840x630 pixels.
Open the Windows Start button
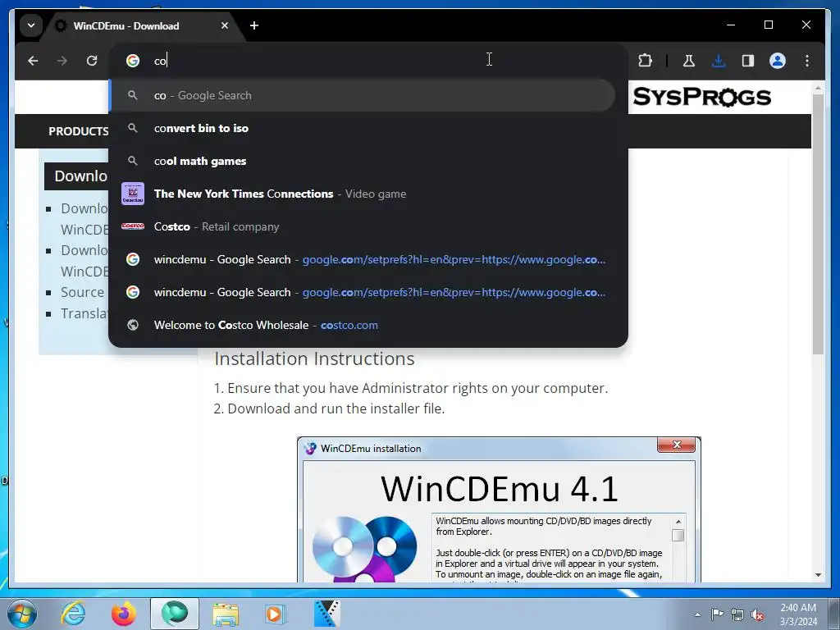pyautogui.click(x=22, y=614)
